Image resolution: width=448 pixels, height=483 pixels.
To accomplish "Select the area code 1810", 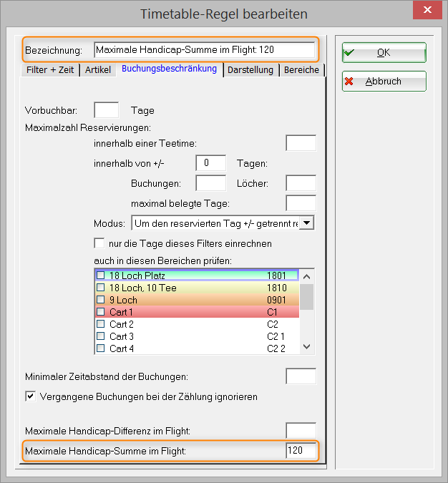I will pyautogui.click(x=277, y=288).
